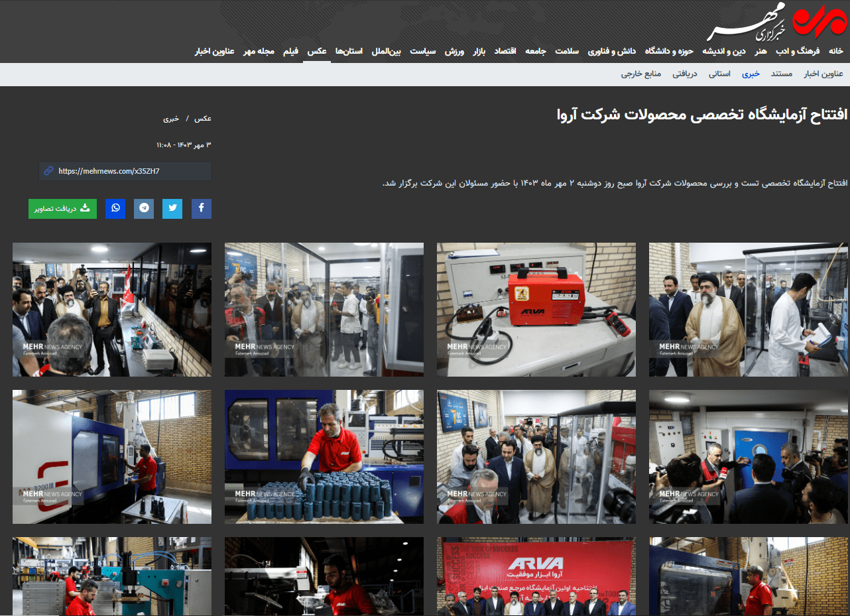Share the article via Telegram
Viewport: 850px width, 616px height.
[144, 208]
